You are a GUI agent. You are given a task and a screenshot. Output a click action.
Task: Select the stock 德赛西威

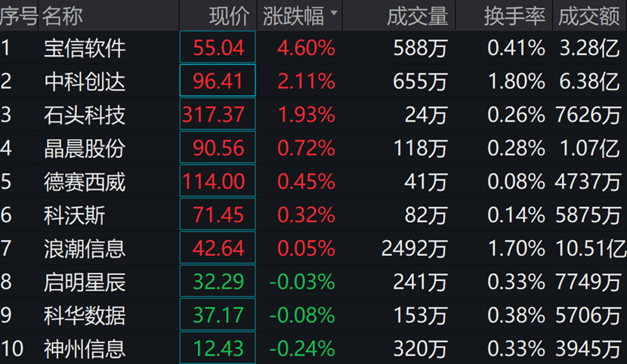click(85, 182)
